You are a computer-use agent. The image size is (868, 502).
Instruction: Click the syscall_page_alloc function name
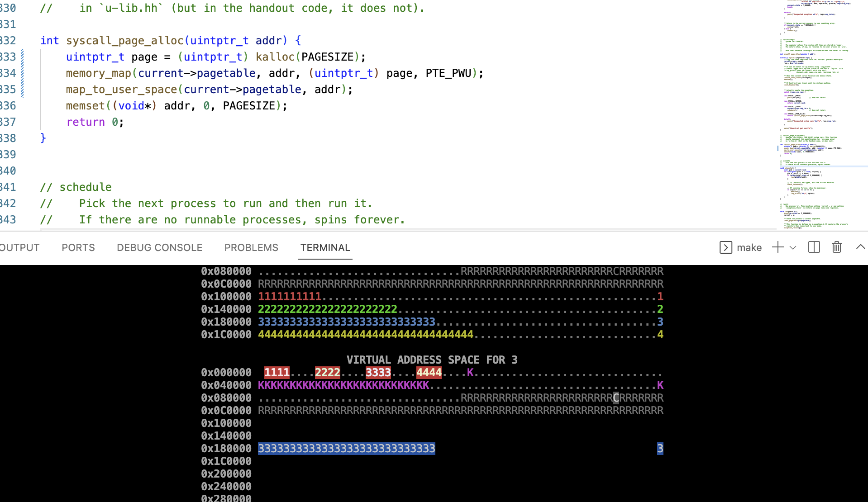click(125, 41)
